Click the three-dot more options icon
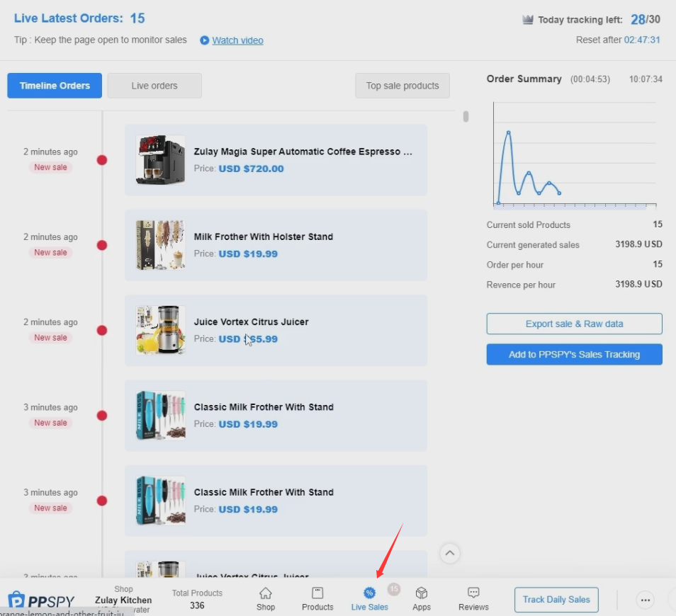Image resolution: width=676 pixels, height=616 pixels. click(645, 600)
